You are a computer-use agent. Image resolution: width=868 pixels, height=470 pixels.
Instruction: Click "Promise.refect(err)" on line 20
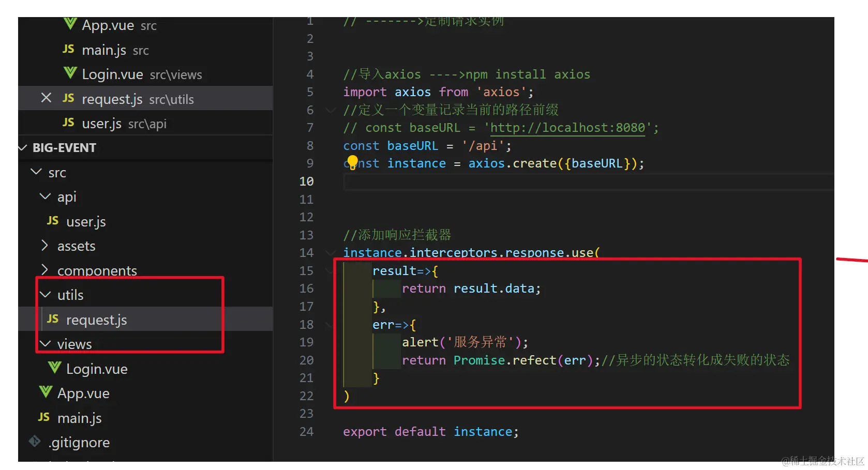click(523, 360)
